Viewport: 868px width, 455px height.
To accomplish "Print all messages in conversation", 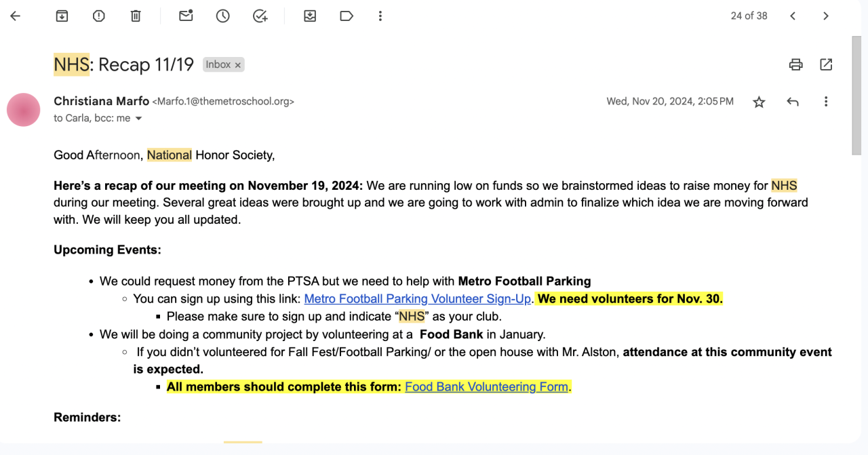I will (796, 64).
